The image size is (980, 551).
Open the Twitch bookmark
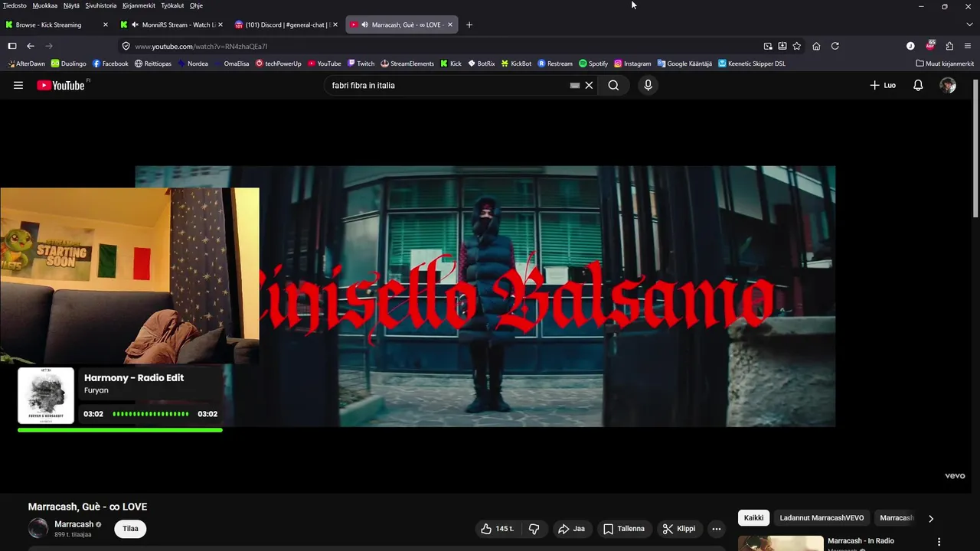tap(361, 64)
